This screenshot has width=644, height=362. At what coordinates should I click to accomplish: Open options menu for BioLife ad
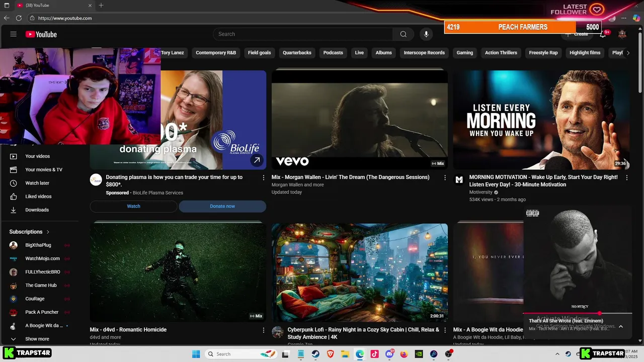(x=263, y=177)
